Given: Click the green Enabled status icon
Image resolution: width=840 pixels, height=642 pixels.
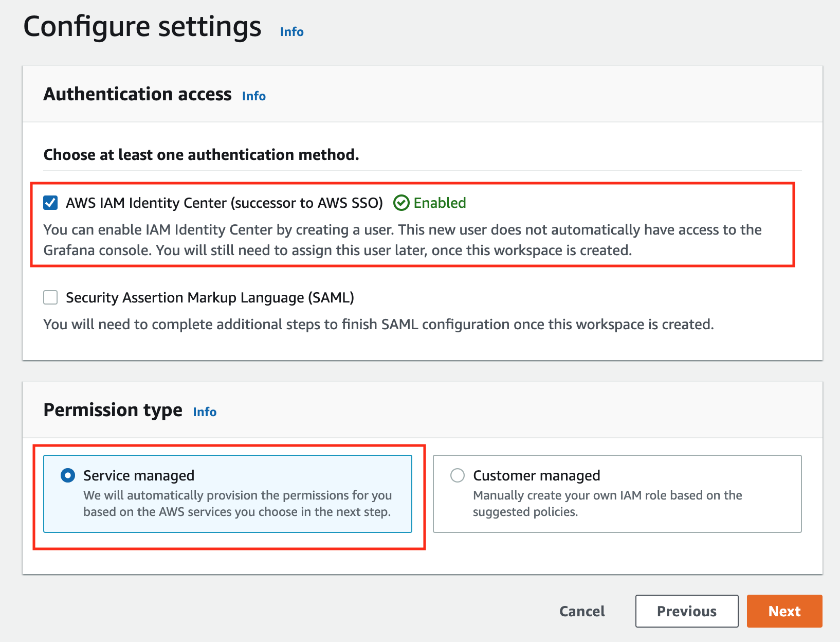Looking at the screenshot, I should (403, 203).
